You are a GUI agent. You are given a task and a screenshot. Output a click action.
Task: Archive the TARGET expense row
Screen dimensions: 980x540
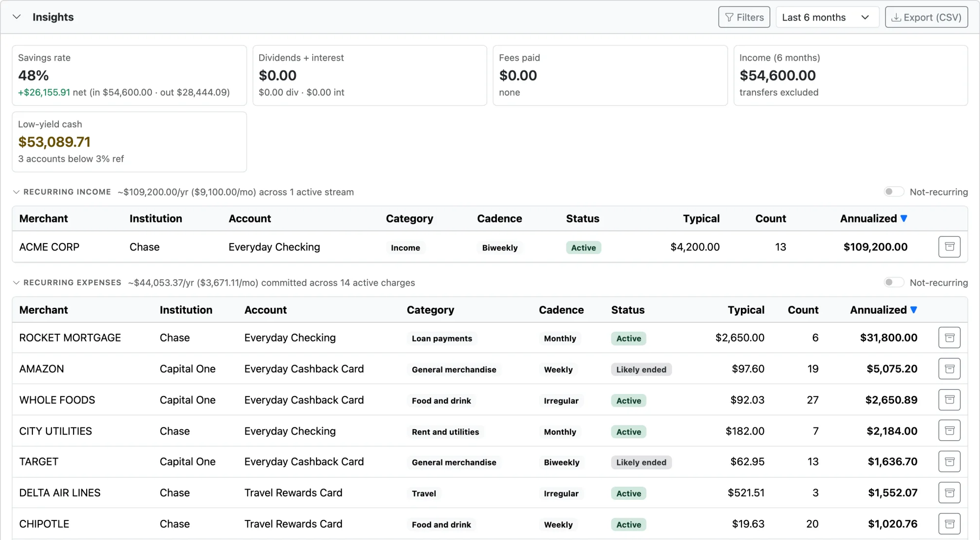pyautogui.click(x=949, y=462)
